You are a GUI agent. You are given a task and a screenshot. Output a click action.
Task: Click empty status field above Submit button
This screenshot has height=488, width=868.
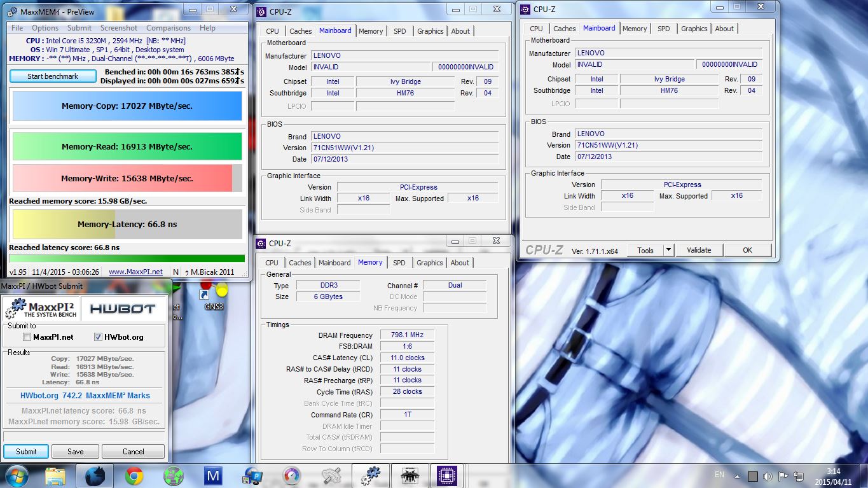(x=84, y=436)
